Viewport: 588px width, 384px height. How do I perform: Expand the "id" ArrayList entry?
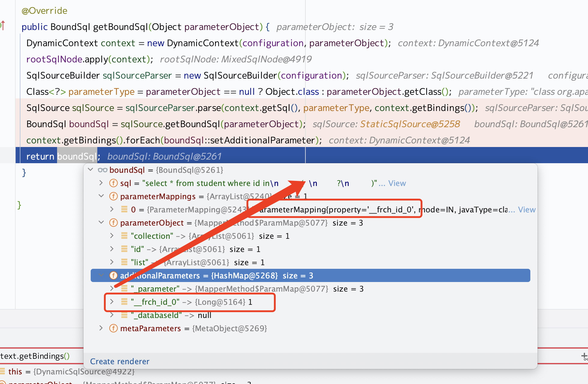click(112, 249)
